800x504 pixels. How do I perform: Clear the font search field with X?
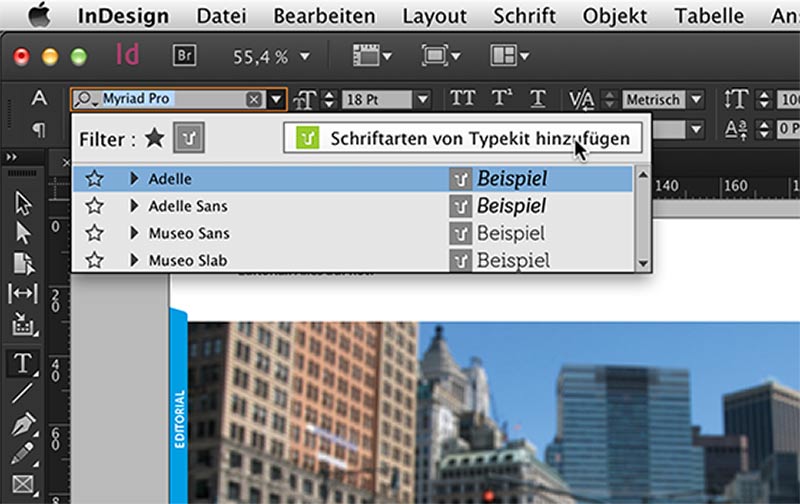coord(254,99)
